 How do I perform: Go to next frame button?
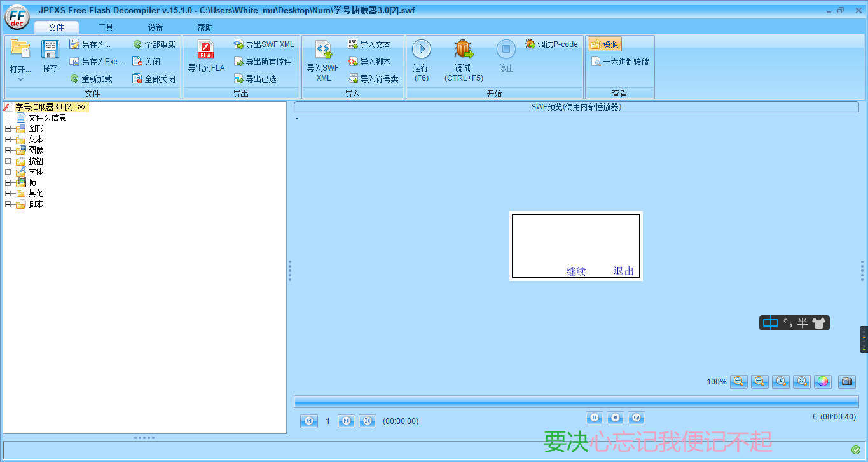[x=346, y=421]
